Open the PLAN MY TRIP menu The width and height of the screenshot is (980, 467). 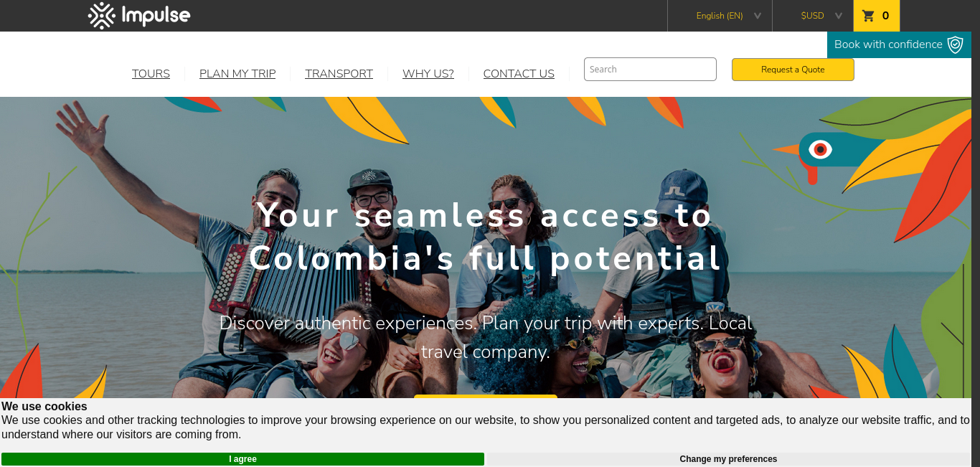pyautogui.click(x=237, y=73)
